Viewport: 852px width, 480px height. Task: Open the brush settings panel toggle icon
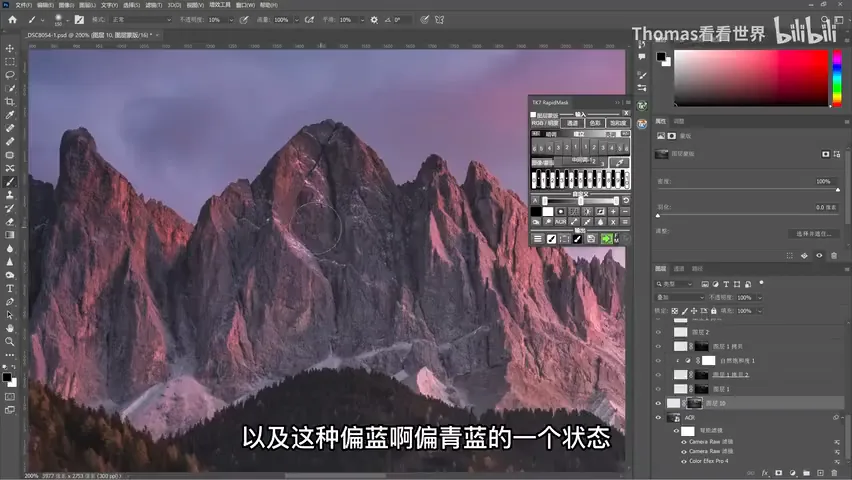tap(79, 20)
